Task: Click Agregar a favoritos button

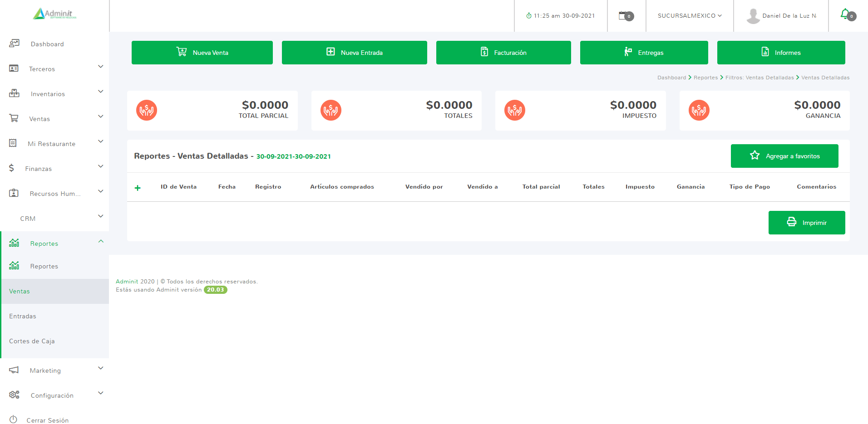Action: click(x=784, y=156)
